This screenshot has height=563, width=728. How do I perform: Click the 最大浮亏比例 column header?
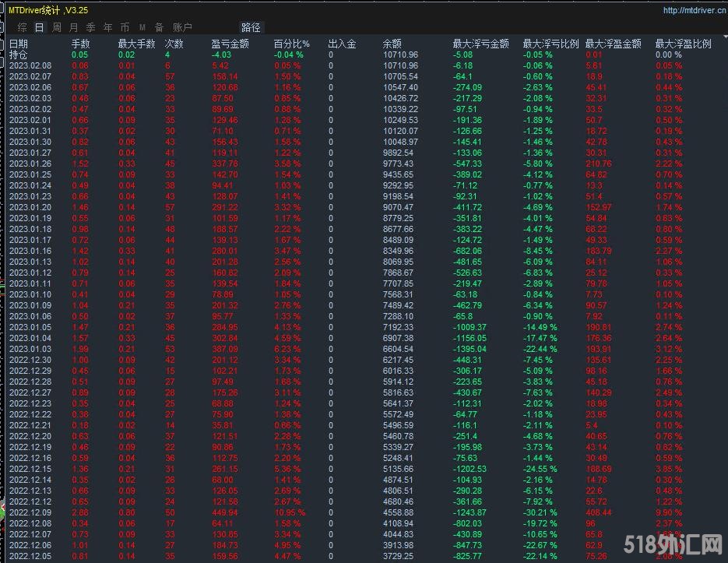click(x=551, y=44)
